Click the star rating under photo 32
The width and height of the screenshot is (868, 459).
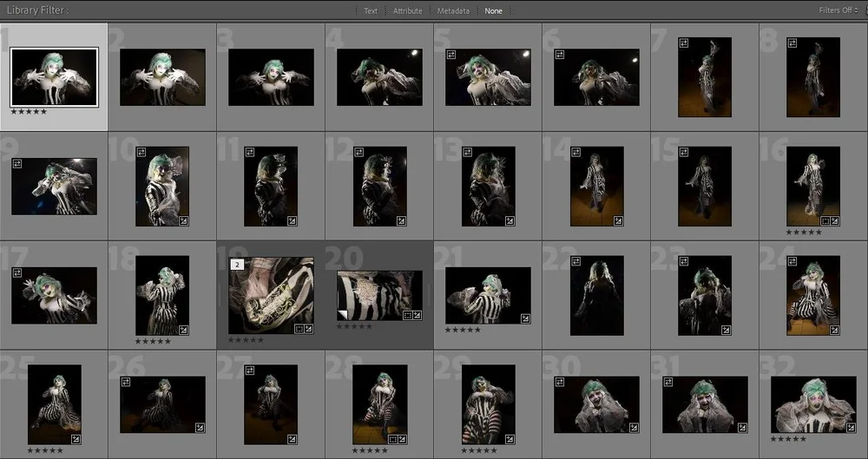coord(788,438)
